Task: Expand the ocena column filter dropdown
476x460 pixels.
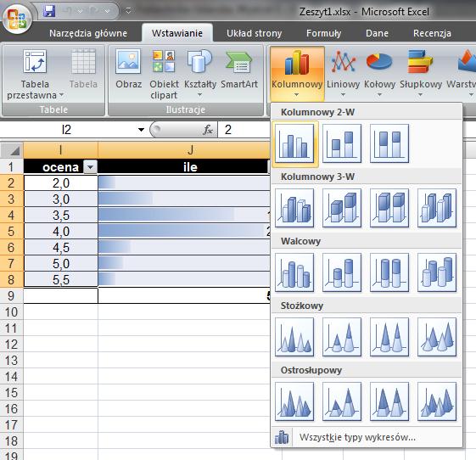Action: (x=90, y=167)
